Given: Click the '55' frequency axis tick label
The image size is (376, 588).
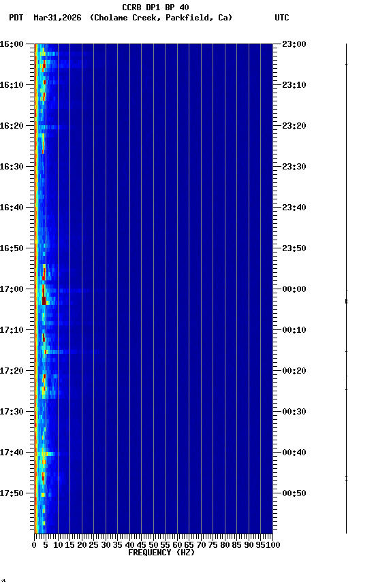Looking at the screenshot, I should pyautogui.click(x=165, y=546).
